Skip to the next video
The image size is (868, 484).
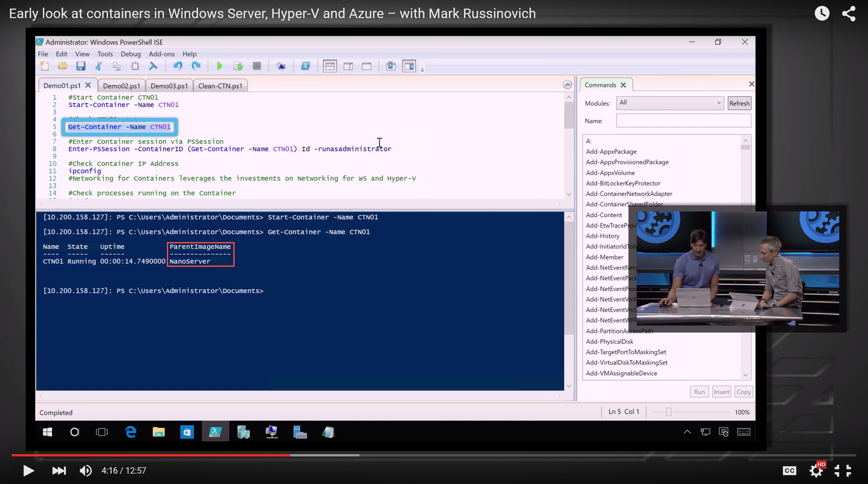click(x=59, y=471)
